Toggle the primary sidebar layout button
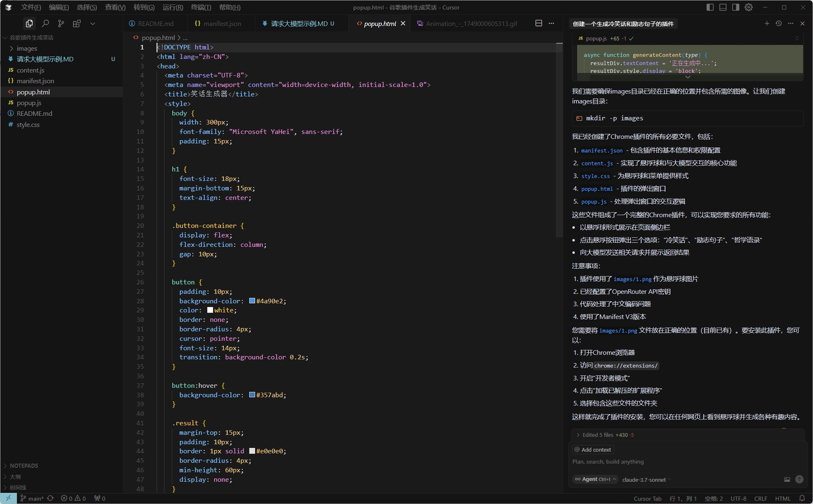The image size is (813, 504). click(710, 7)
